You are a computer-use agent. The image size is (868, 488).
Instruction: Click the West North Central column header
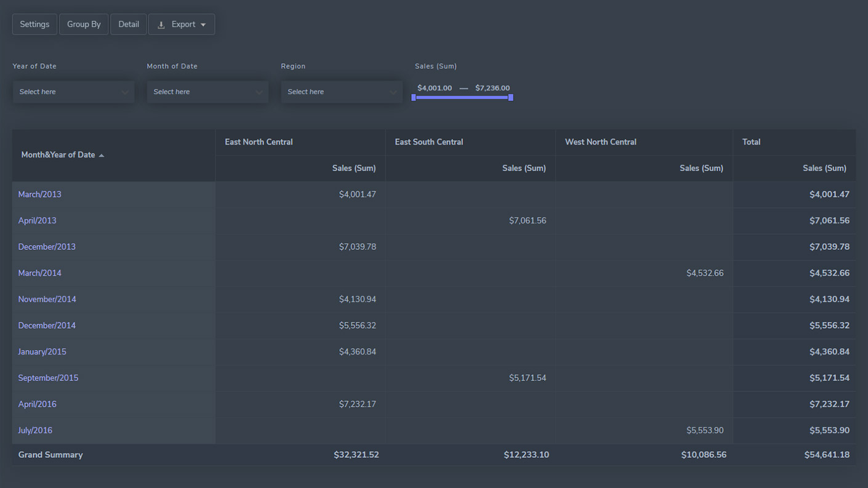(601, 142)
